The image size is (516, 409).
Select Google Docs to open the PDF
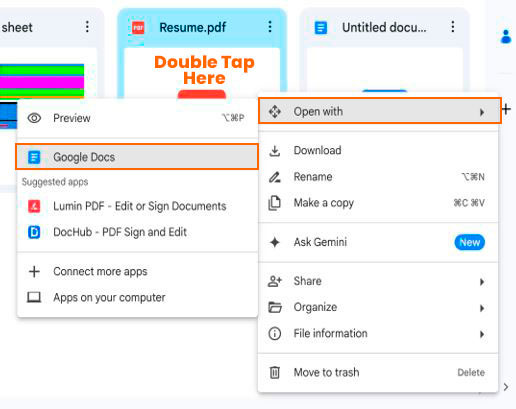pos(137,157)
